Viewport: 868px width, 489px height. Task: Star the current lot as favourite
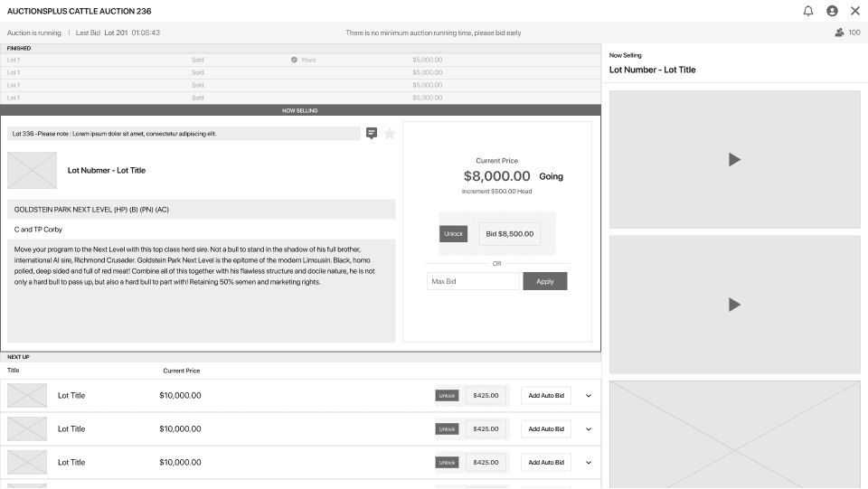[390, 133]
